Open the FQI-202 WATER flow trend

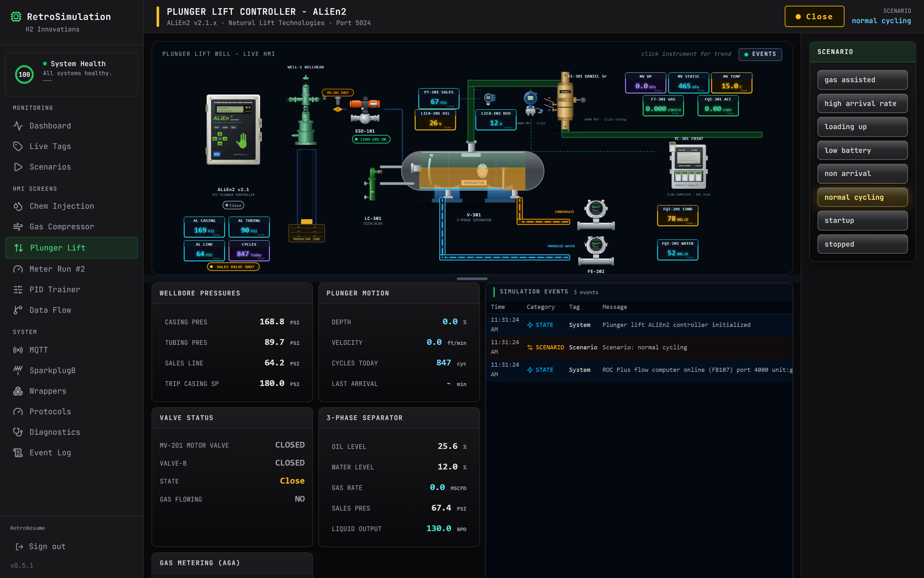pyautogui.click(x=677, y=250)
